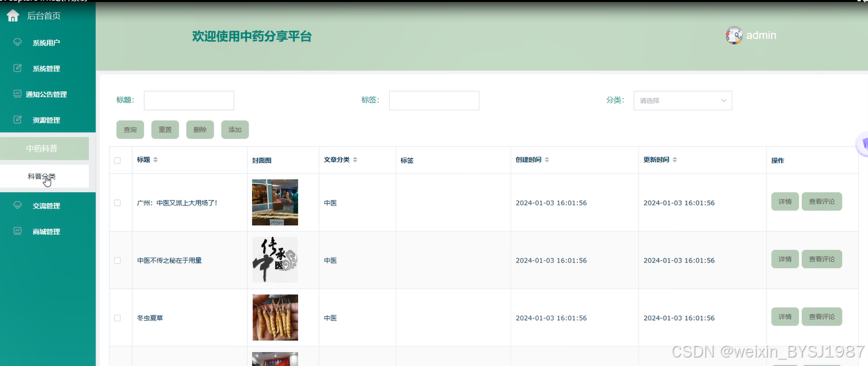Click cover image of 中医不传之秘在于用量
The width and height of the screenshot is (868, 366).
(x=275, y=260)
